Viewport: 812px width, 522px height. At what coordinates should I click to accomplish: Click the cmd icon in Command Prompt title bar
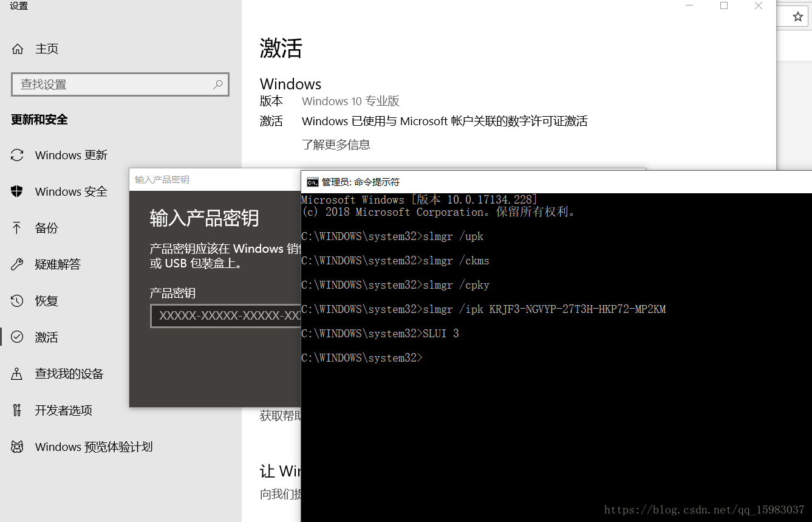[312, 182]
